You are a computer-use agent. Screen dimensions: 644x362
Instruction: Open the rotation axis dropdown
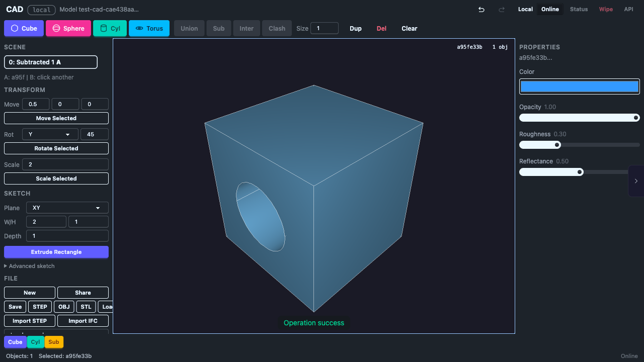click(50, 134)
